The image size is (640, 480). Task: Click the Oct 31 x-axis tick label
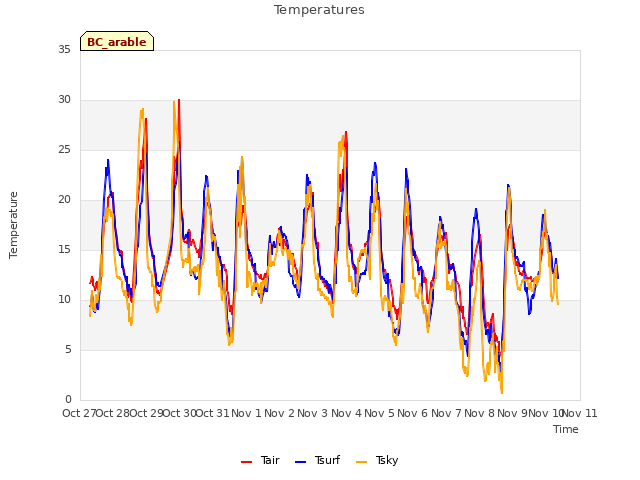[x=213, y=413]
